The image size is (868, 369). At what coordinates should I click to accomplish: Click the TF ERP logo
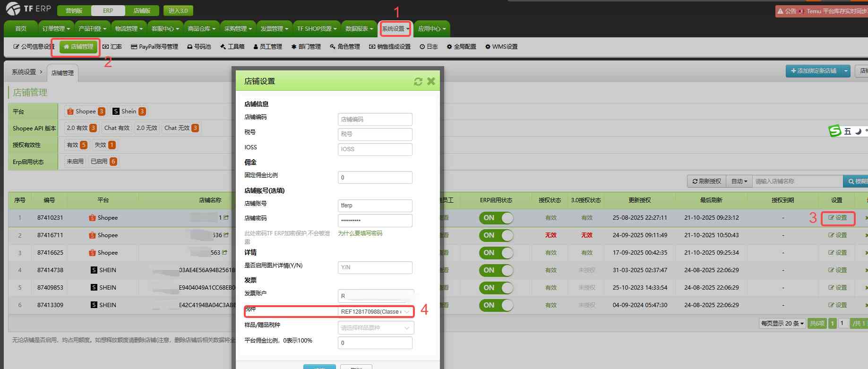(x=28, y=9)
